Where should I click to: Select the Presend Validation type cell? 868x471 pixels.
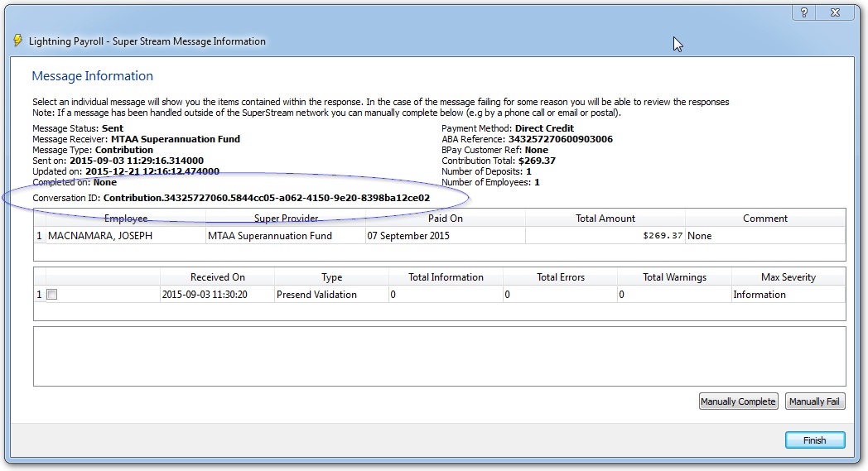click(331, 295)
